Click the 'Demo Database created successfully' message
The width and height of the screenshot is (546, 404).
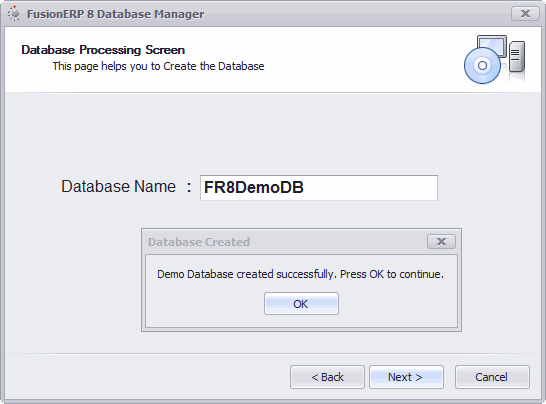tap(247, 274)
